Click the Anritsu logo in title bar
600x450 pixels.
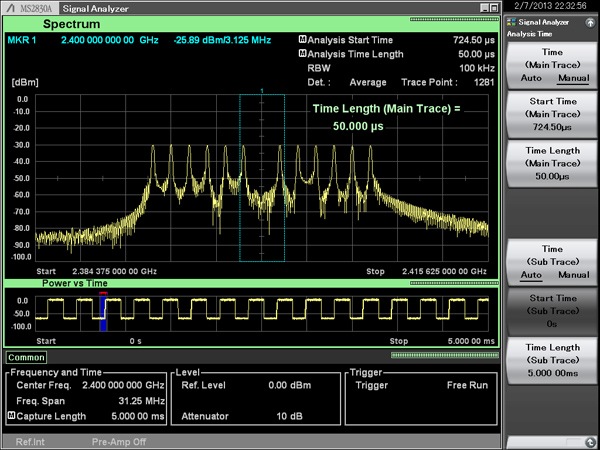(11, 8)
